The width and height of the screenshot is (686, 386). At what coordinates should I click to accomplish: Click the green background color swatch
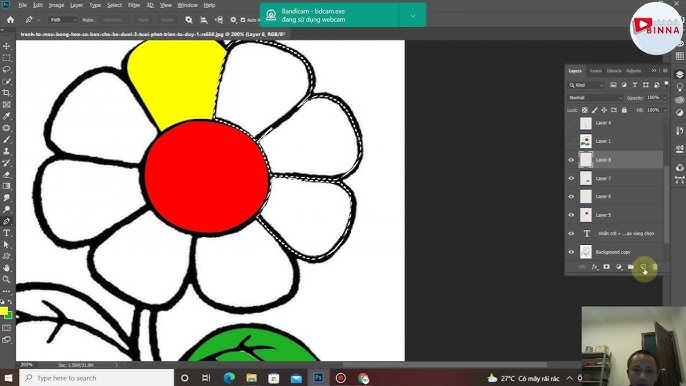9,316
